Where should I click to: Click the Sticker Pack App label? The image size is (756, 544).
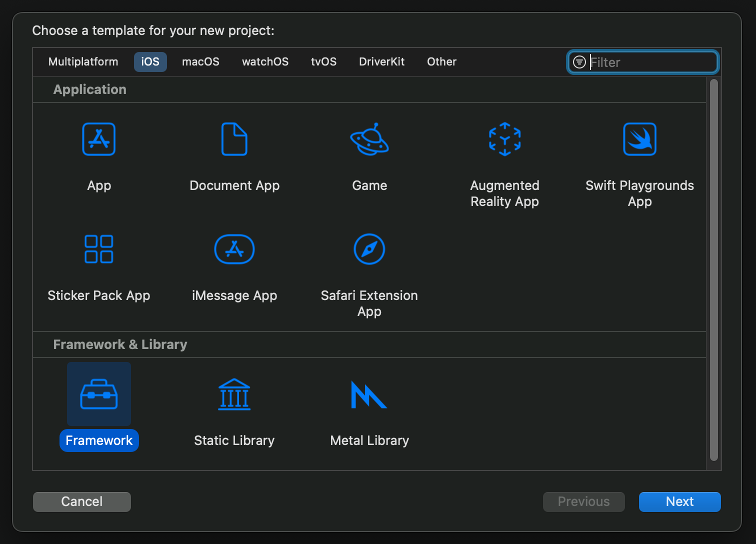pyautogui.click(x=99, y=295)
